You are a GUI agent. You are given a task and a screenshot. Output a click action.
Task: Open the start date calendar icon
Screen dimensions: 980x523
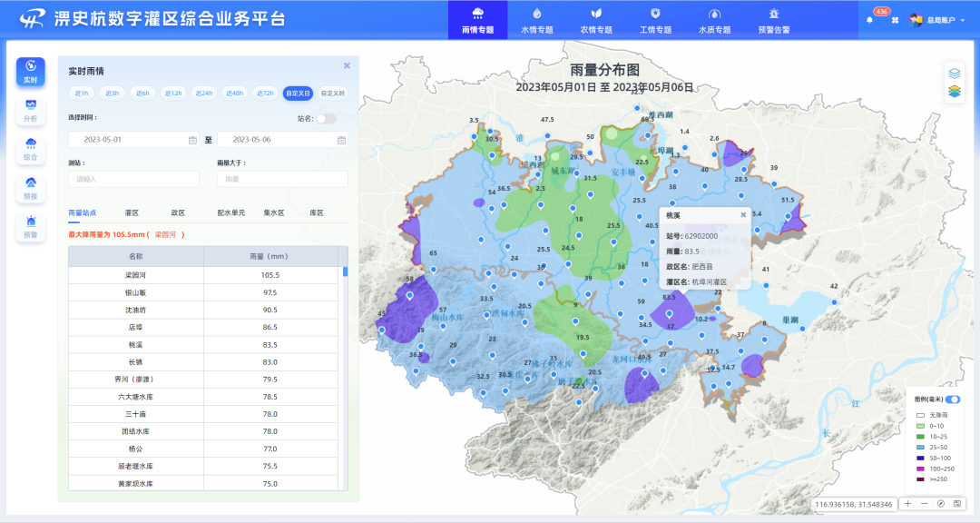point(192,140)
